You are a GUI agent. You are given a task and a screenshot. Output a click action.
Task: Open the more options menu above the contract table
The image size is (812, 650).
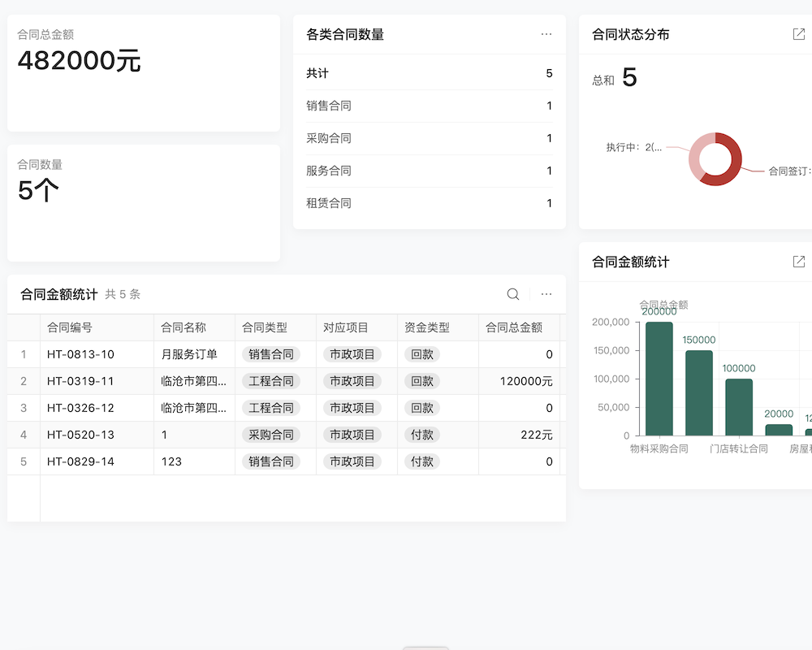(546, 293)
